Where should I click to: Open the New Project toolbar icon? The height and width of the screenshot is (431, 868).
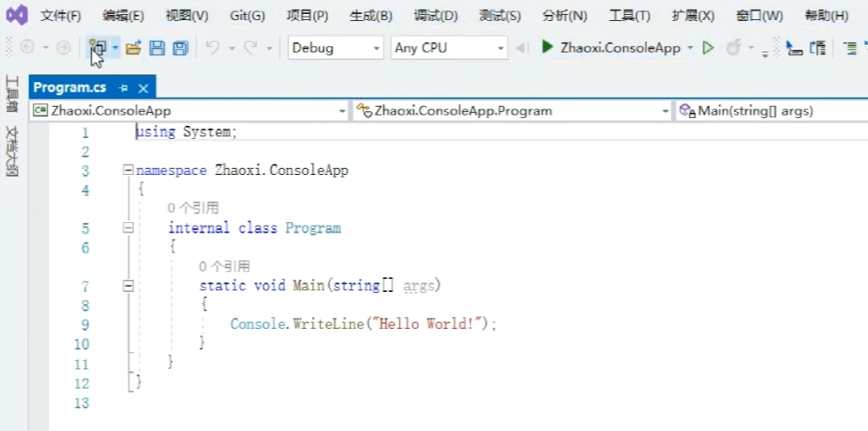click(x=97, y=48)
